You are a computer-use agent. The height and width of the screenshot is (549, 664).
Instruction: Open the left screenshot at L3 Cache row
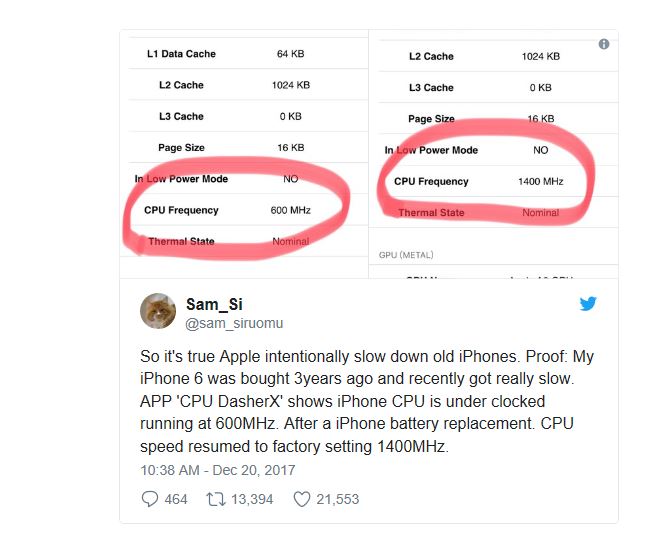[181, 117]
